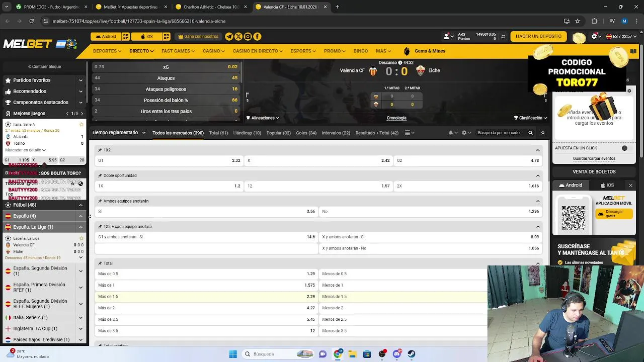Select the Popular (82) tab
This screenshot has width=644, height=362.
coord(278,133)
